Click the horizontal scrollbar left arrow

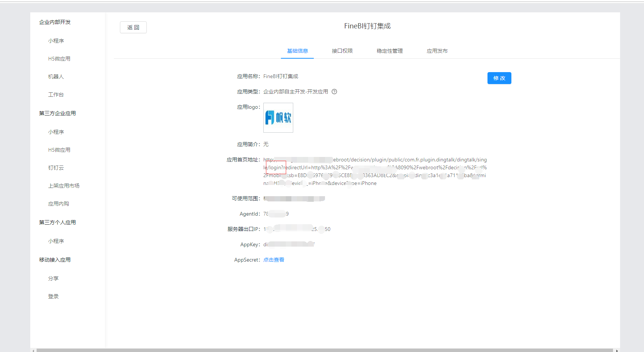(33, 351)
